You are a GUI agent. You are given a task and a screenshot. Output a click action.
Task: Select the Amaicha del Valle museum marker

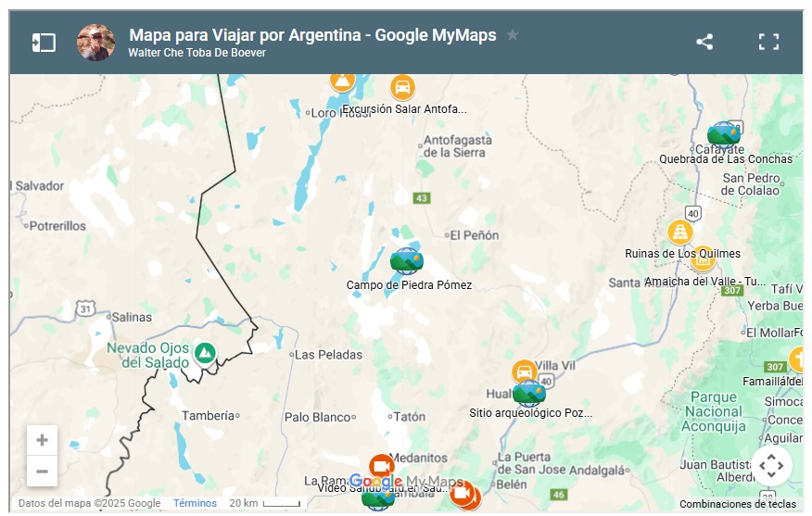[703, 258]
